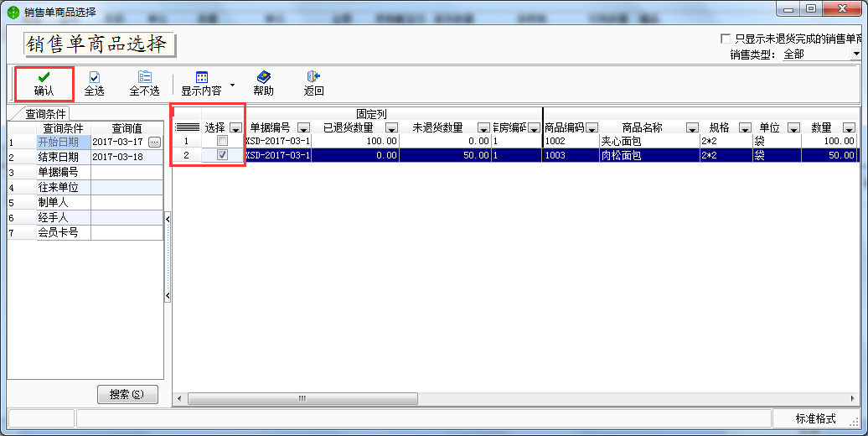Uncheck the selected checkbox in row 2

pos(222,155)
